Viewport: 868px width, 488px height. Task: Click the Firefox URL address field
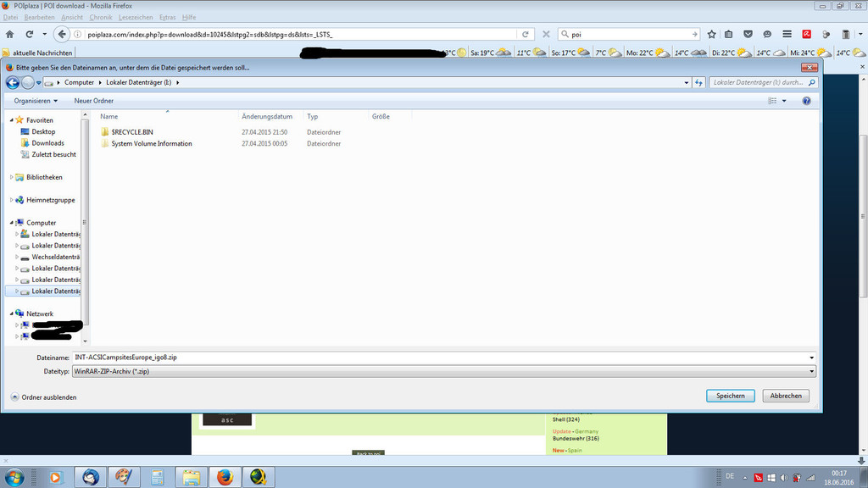[299, 34]
